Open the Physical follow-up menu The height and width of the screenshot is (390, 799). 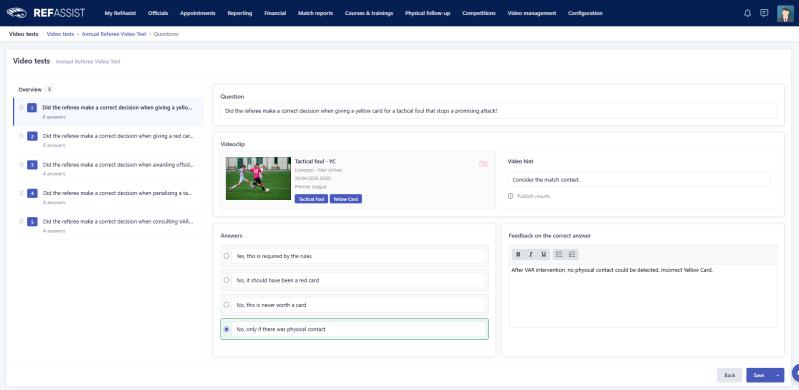[x=428, y=13]
